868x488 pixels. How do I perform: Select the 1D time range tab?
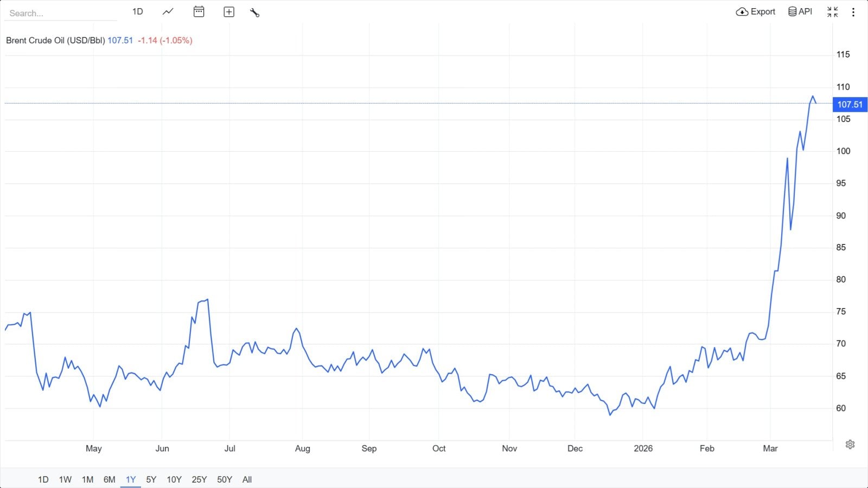click(43, 479)
